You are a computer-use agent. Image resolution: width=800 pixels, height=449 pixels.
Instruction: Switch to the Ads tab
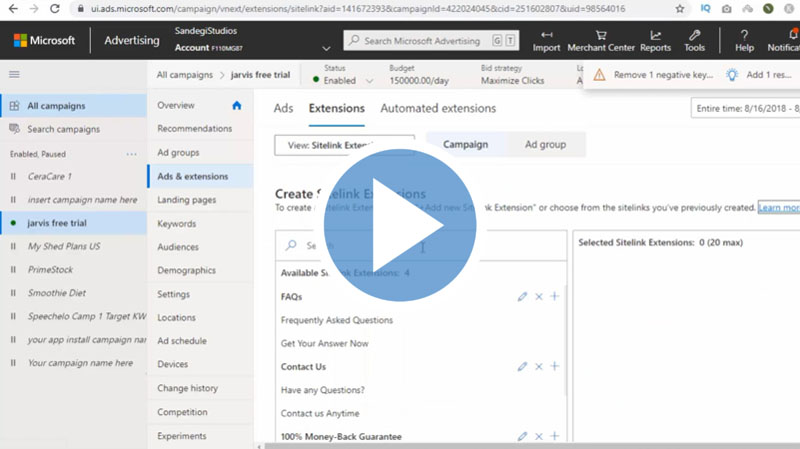click(x=283, y=108)
